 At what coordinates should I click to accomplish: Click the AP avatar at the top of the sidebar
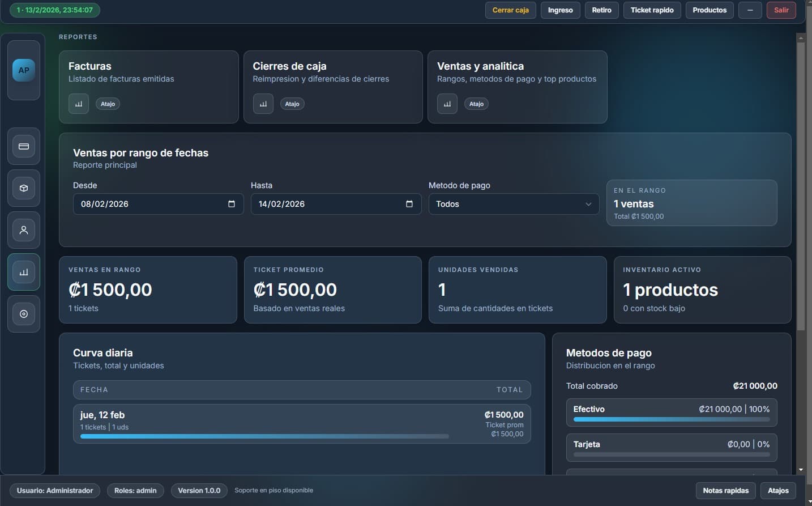[x=23, y=70]
